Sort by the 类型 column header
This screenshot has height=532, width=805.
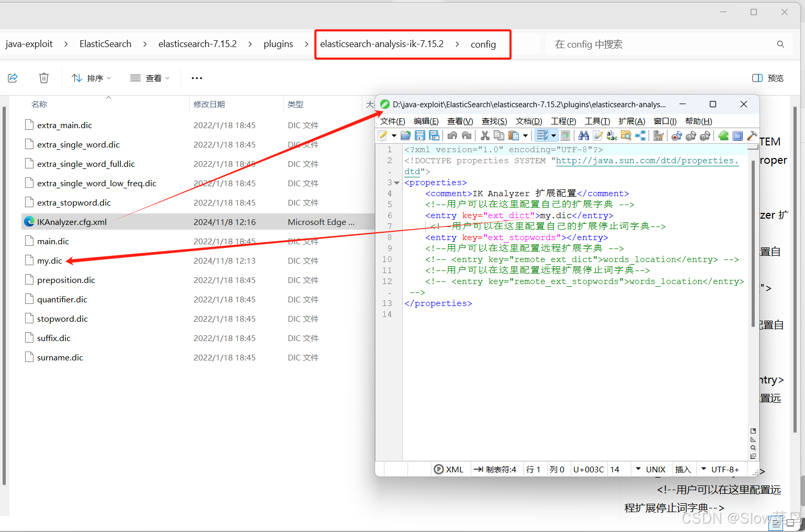(x=296, y=104)
